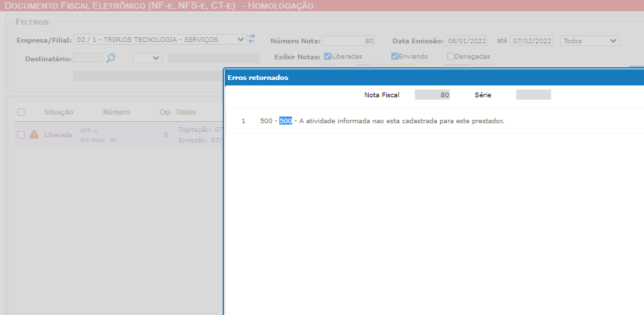
Task: Click the Pré-Nota: 80 text
Action: (98, 140)
